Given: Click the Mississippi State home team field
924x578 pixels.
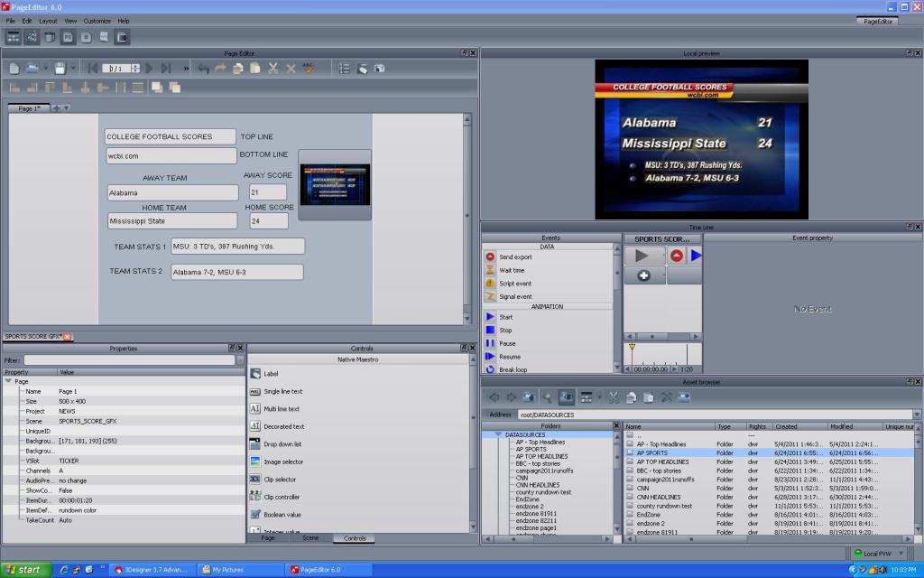Looking at the screenshot, I should [173, 220].
